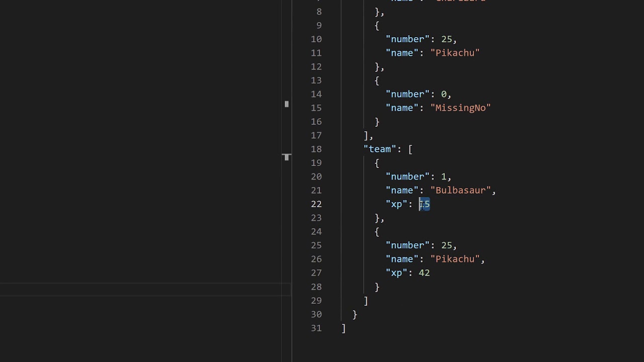The image size is (644, 362).
Task: Click line number 31 in the gutter
Action: (x=316, y=328)
